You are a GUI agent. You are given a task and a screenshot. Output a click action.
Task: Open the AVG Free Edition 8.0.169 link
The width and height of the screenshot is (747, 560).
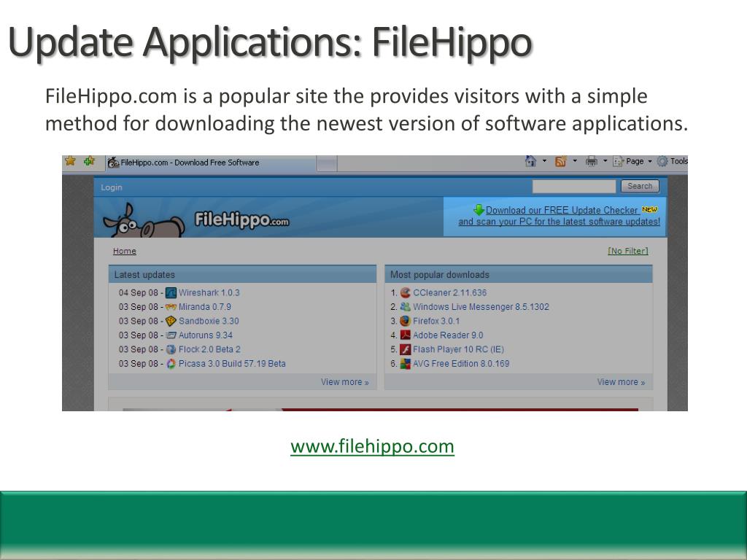pyautogui.click(x=461, y=363)
